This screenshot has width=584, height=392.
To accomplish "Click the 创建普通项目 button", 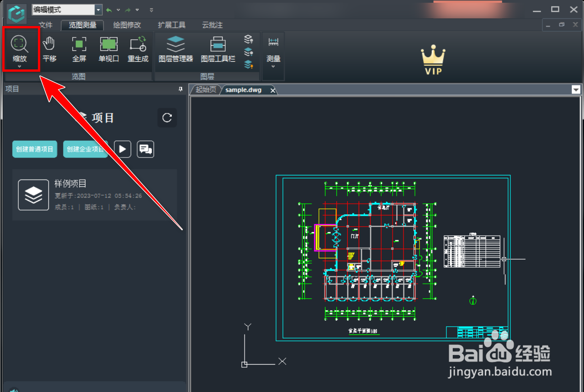I will pos(35,149).
